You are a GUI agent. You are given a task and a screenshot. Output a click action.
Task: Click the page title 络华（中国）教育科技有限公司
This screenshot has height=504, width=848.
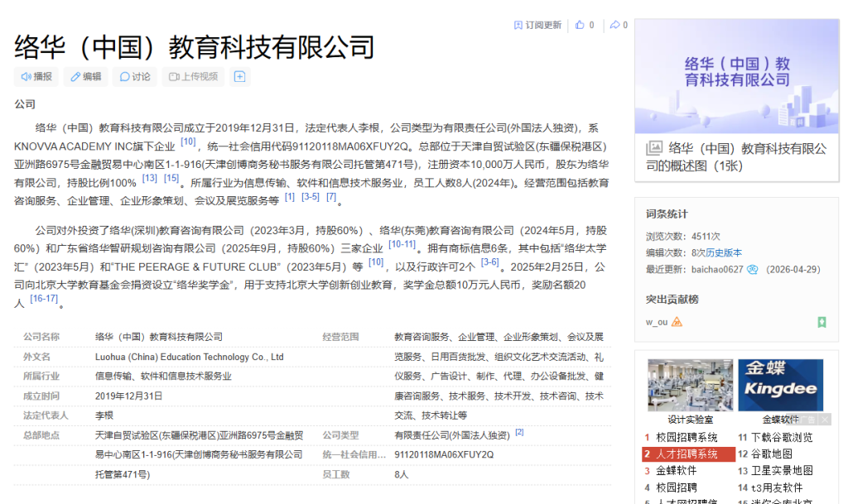point(194,47)
